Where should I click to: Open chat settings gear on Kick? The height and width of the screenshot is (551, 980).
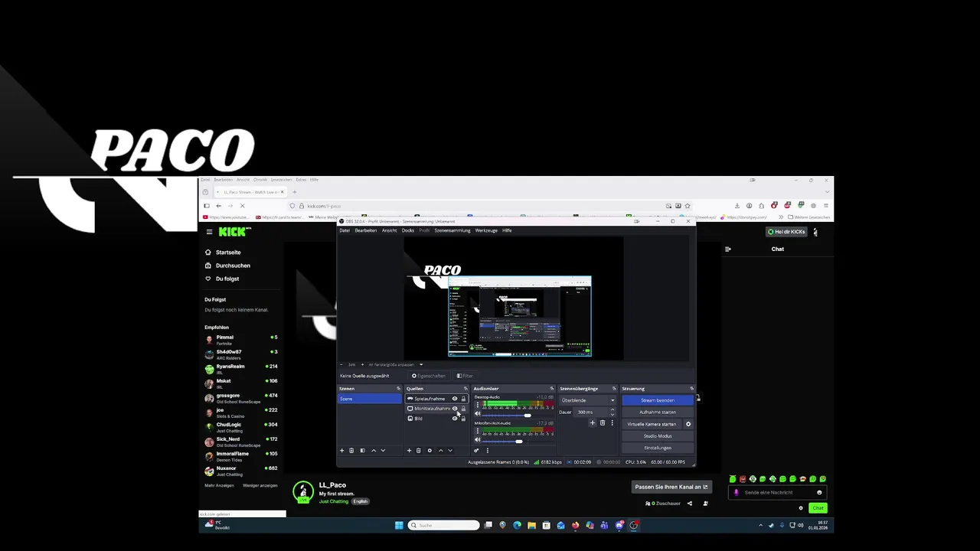[x=801, y=508]
